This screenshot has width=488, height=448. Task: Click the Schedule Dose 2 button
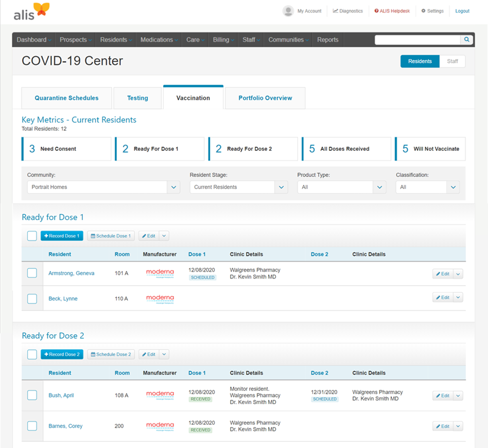pos(111,354)
